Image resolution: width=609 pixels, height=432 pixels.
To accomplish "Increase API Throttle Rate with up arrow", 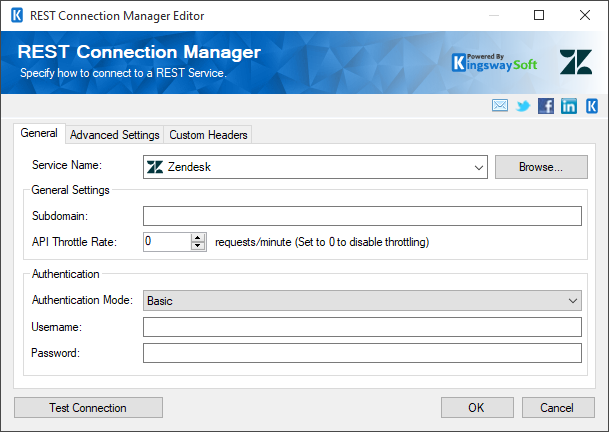I will pos(198,237).
